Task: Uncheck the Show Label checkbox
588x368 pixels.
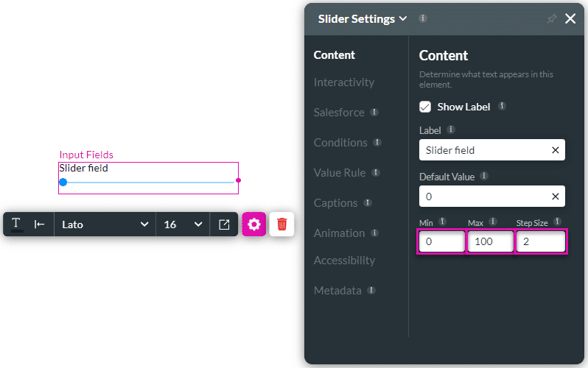Action: 425,107
